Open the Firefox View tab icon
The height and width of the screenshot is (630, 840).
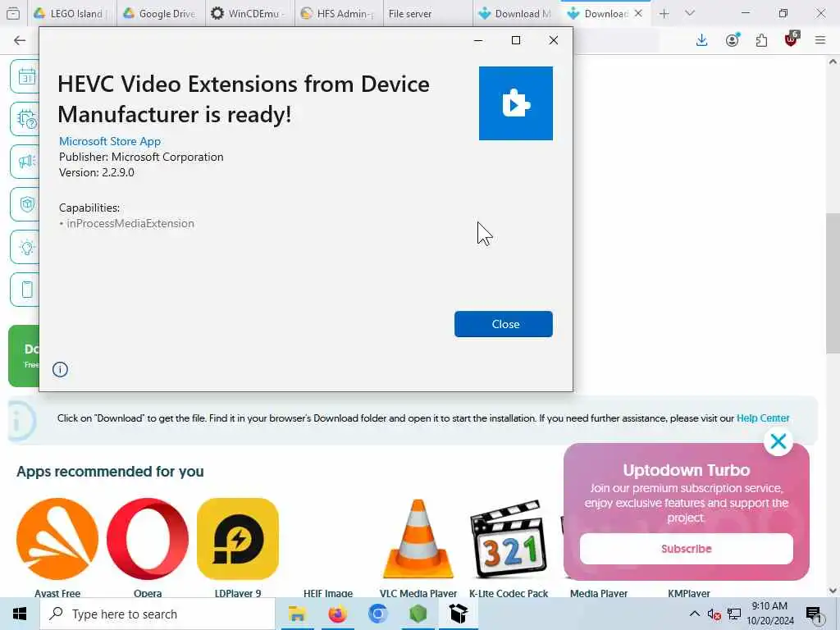(13, 13)
